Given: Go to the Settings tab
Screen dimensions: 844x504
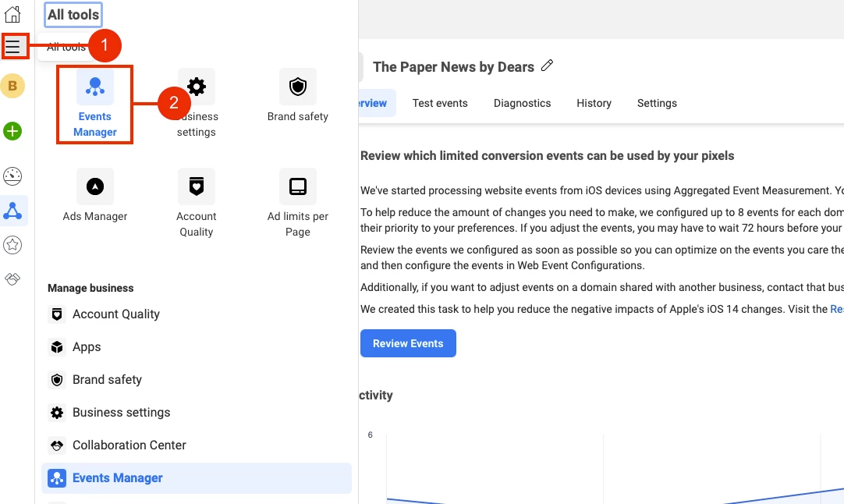Looking at the screenshot, I should tap(657, 103).
